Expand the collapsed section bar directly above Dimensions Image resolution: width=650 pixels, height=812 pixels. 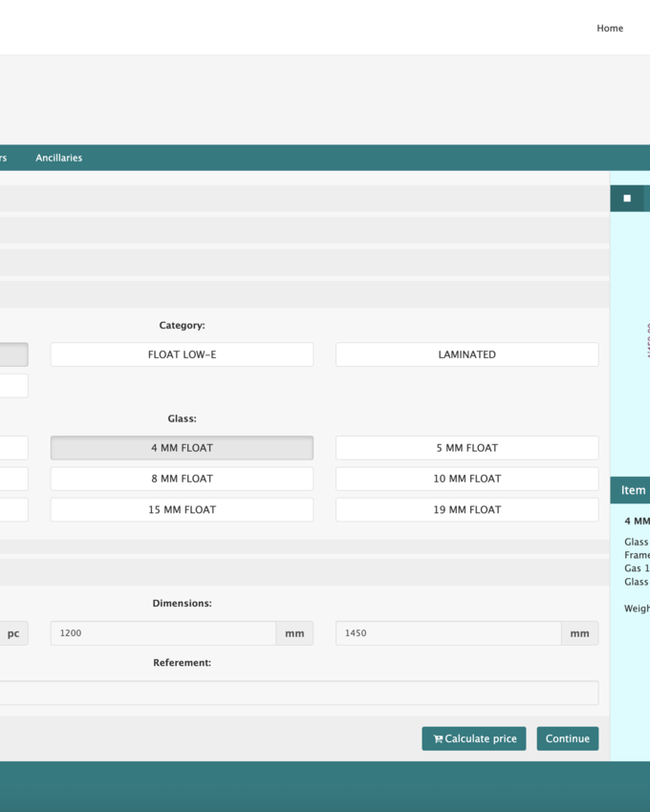(304, 572)
